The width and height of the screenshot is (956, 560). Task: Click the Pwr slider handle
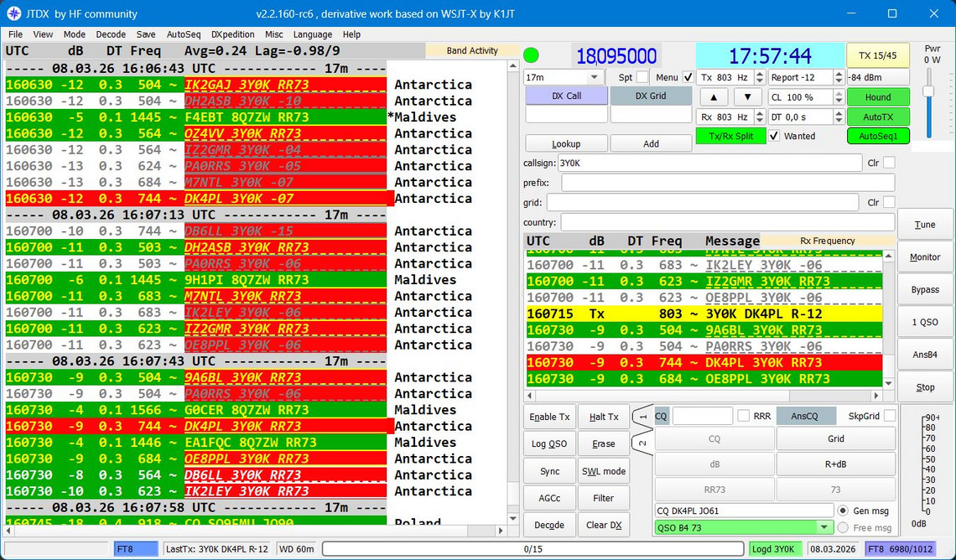tap(928, 91)
